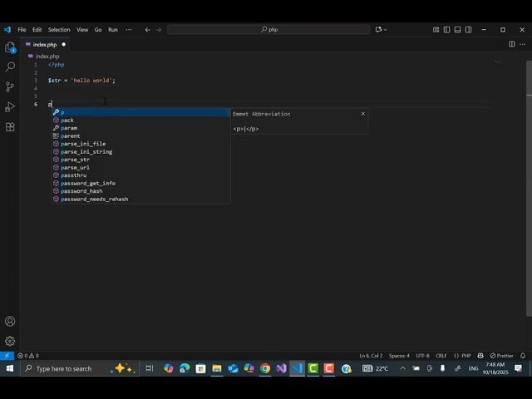The image size is (532, 399).
Task: Click the unsaved dot on index.php tab
Action: tap(64, 44)
